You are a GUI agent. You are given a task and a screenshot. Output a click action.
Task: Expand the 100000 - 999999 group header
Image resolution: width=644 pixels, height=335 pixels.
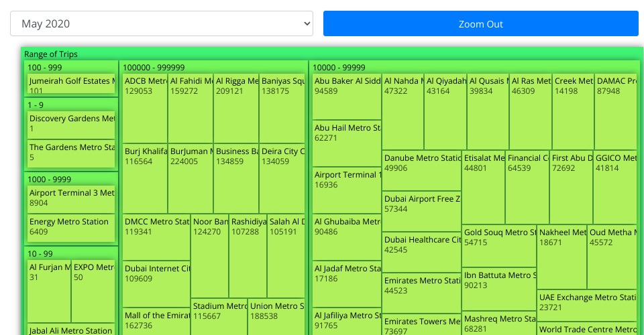153,67
